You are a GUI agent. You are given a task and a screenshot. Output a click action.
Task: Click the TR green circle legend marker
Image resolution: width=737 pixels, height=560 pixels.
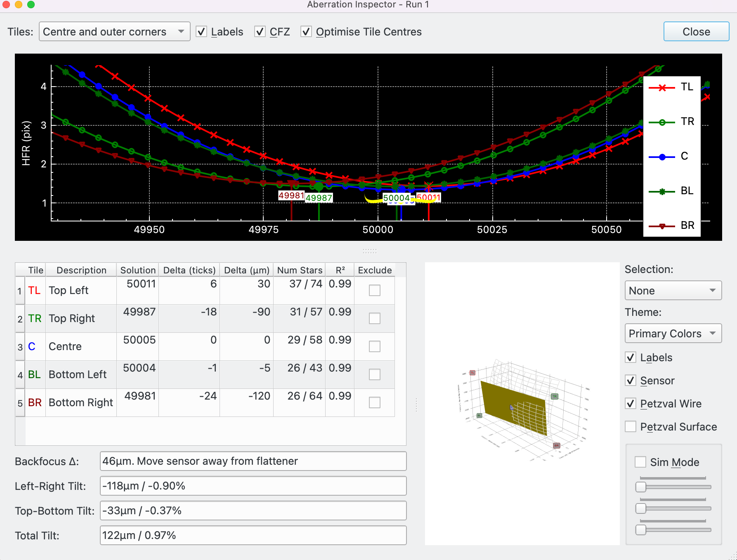pos(662,122)
